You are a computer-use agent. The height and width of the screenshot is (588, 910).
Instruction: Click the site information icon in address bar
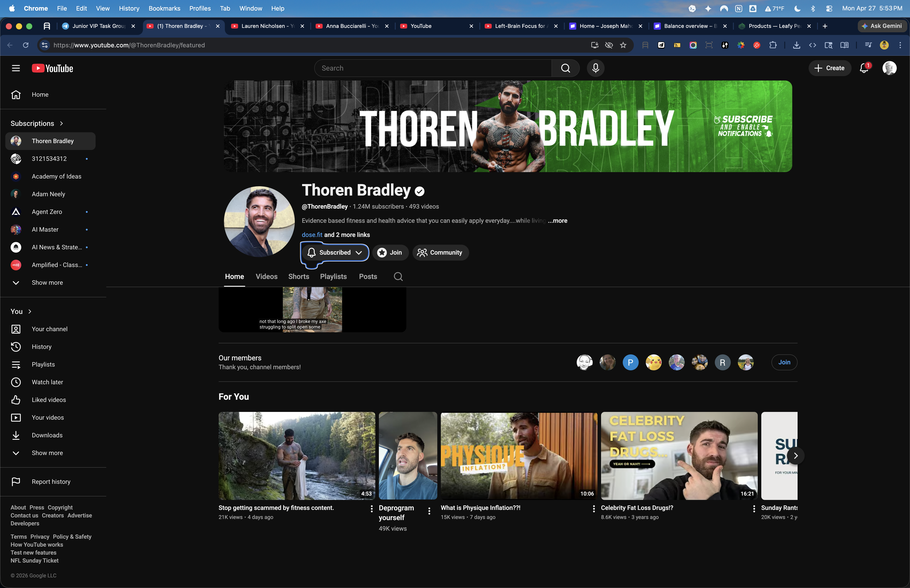click(45, 45)
